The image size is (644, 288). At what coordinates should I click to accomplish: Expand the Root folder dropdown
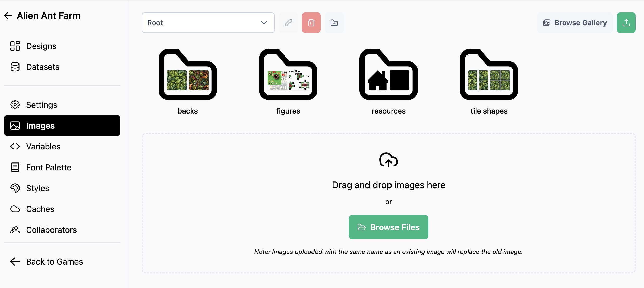pyautogui.click(x=208, y=23)
